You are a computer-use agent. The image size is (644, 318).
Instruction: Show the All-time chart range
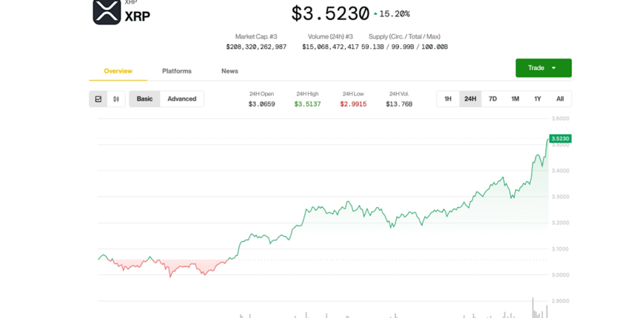coord(560,99)
